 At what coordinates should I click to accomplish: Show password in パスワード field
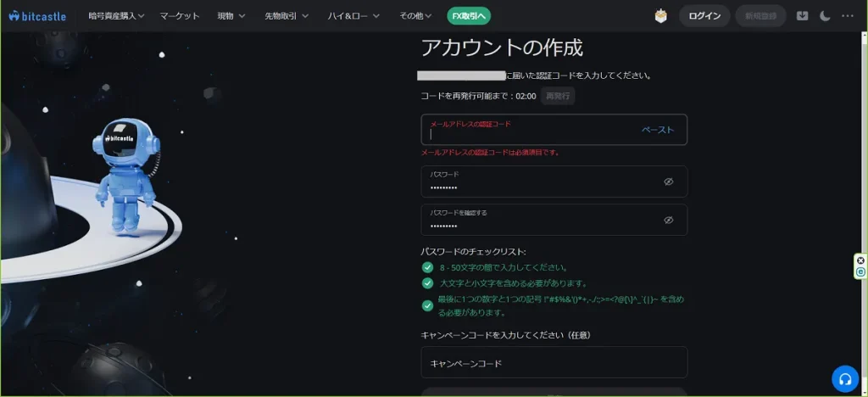(669, 182)
